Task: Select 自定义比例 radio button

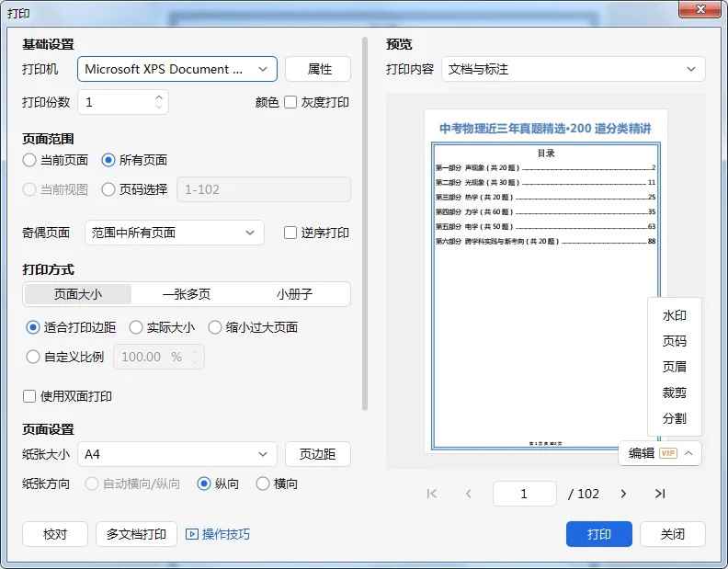Action: [33, 357]
